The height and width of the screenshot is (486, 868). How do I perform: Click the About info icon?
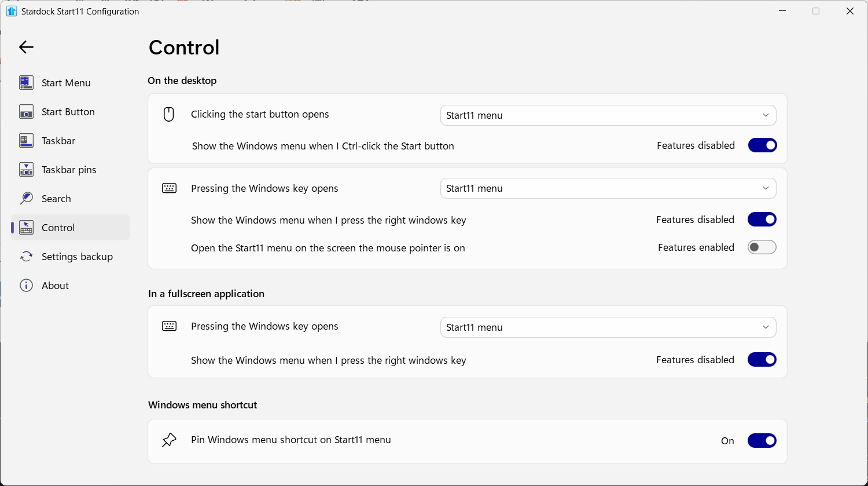(x=26, y=286)
